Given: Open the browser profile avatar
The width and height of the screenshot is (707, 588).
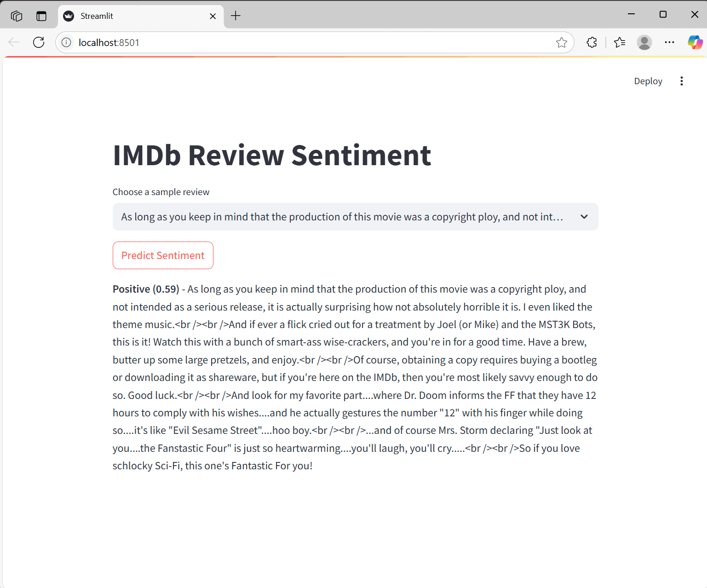Looking at the screenshot, I should coord(644,42).
